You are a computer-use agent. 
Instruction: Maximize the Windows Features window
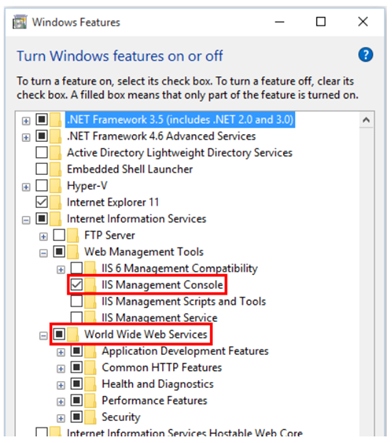321,22
